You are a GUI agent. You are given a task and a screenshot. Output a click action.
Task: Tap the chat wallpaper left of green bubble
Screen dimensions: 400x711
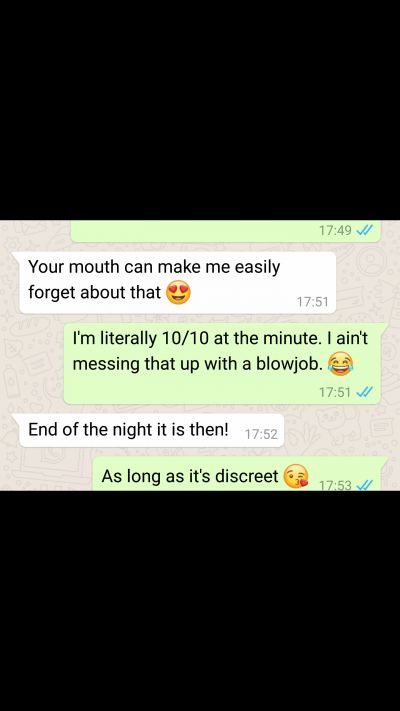pyautogui.click(x=32, y=363)
